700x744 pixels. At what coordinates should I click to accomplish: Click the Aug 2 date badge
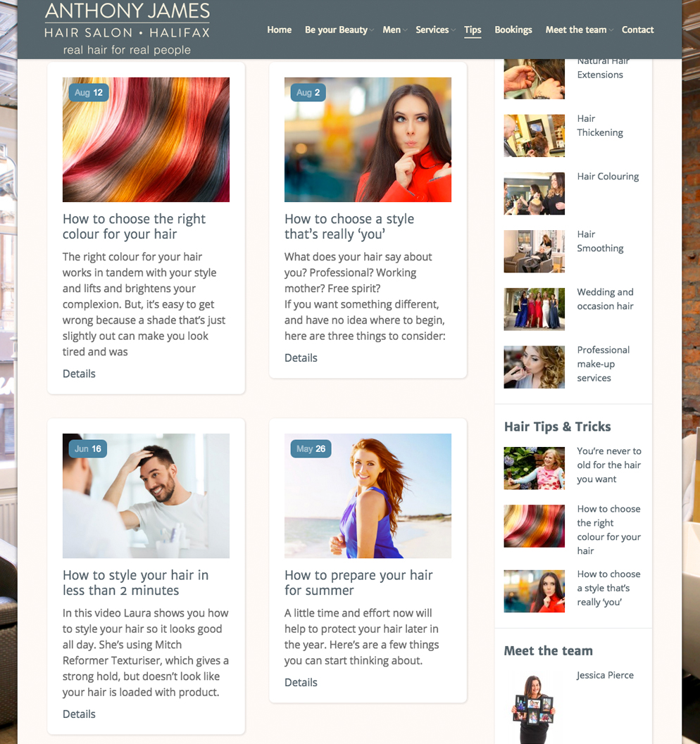308,92
